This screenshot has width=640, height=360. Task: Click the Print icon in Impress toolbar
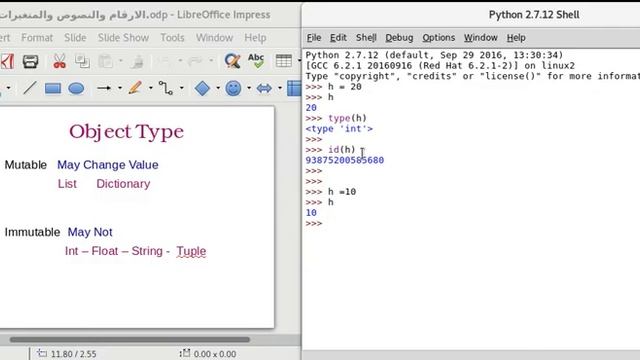click(x=31, y=61)
